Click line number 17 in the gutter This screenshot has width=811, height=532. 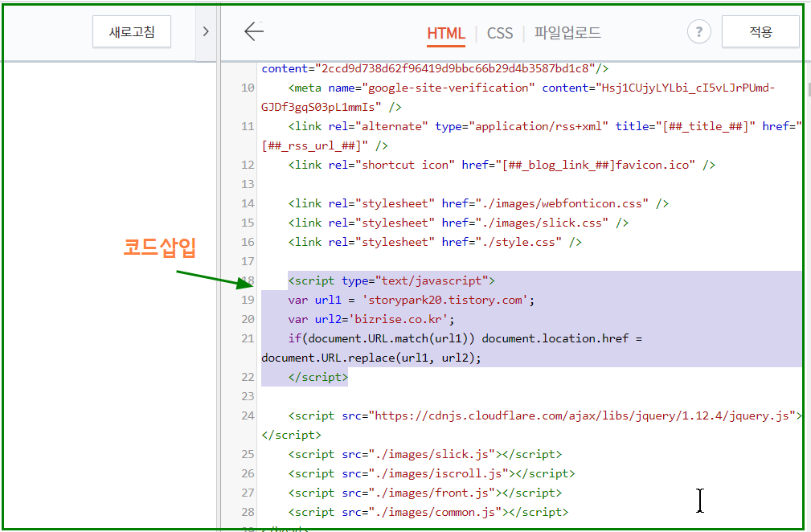point(248,261)
